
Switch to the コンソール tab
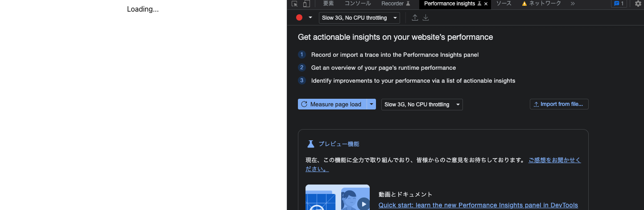pyautogui.click(x=357, y=4)
